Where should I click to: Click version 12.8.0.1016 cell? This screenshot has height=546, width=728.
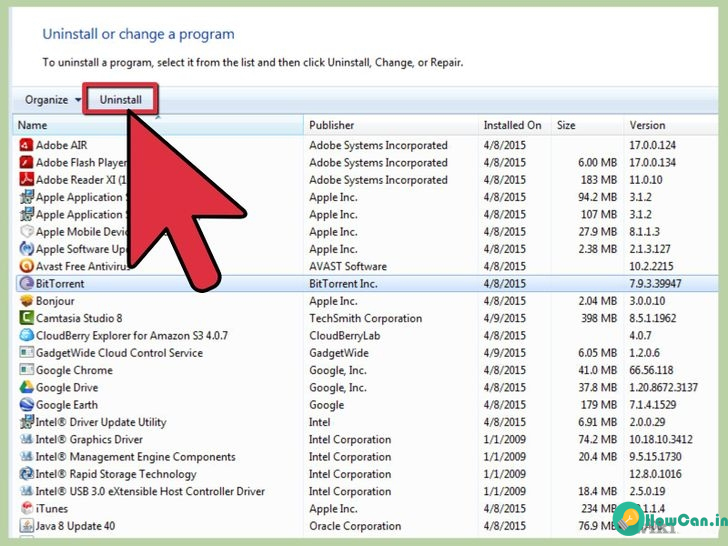[x=655, y=474]
